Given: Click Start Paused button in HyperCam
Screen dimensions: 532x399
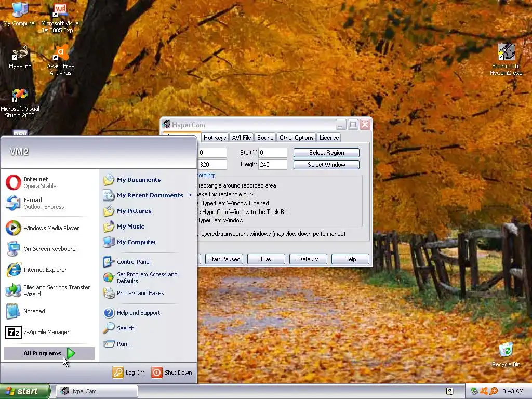Looking at the screenshot, I should [224, 259].
